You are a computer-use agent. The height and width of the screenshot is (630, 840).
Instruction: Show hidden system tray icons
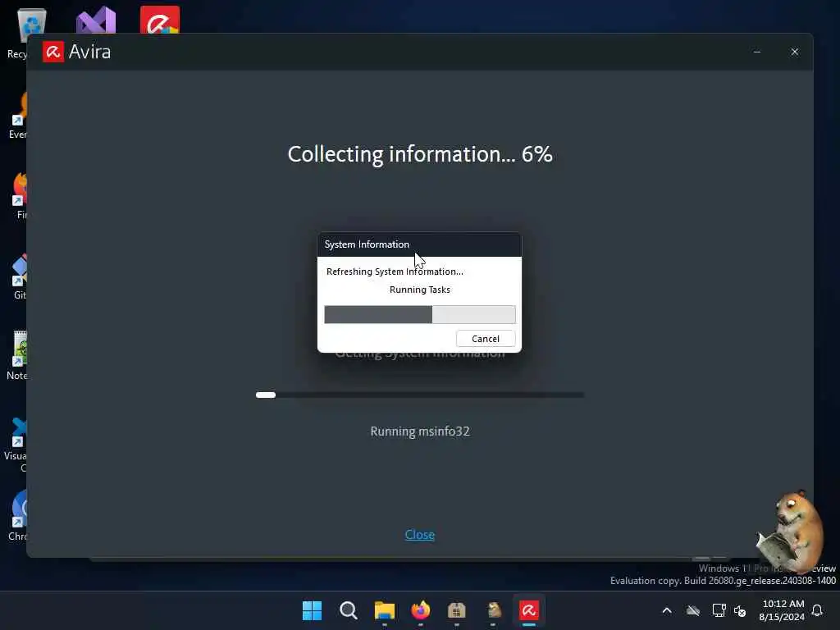(x=667, y=610)
